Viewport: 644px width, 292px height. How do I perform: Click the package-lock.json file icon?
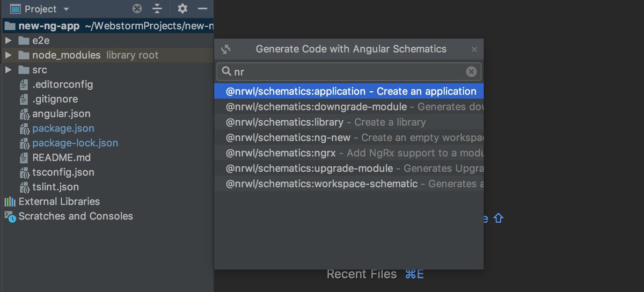(x=24, y=143)
